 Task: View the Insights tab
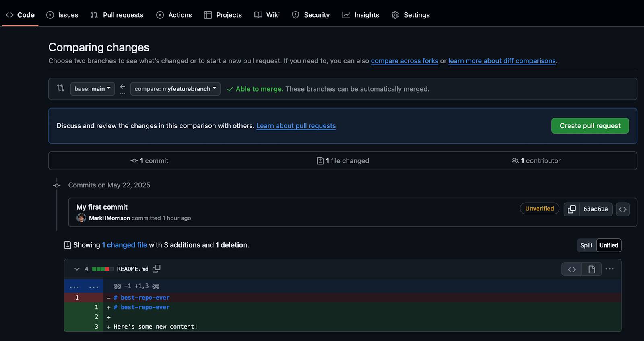[361, 15]
